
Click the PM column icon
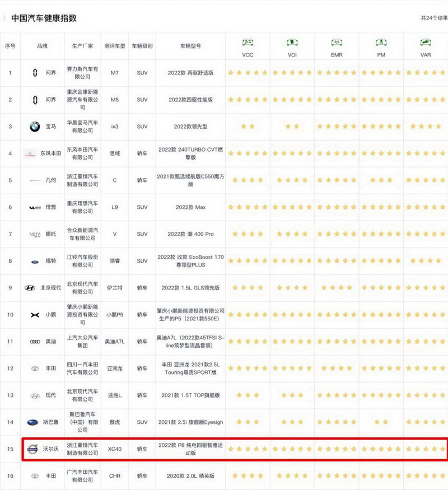pyautogui.click(x=381, y=43)
